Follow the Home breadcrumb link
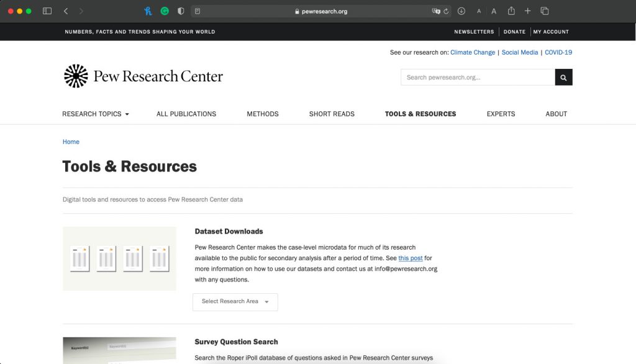This screenshot has height=364, width=636. click(x=71, y=142)
